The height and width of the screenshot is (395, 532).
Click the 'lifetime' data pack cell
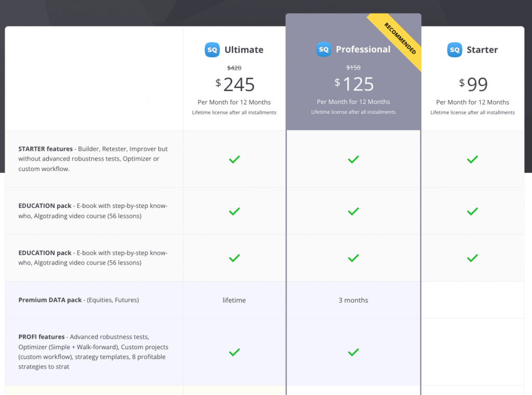click(x=234, y=300)
